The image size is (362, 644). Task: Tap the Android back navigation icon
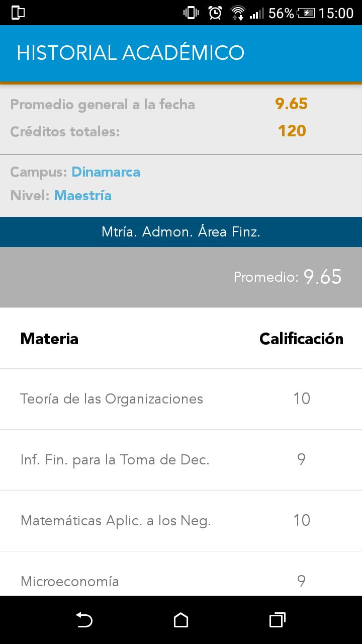tap(84, 620)
